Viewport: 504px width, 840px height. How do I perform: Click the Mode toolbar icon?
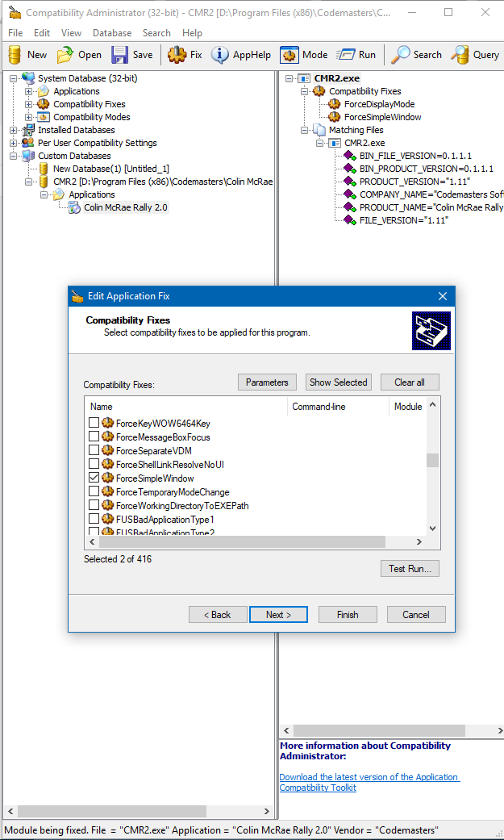point(289,55)
